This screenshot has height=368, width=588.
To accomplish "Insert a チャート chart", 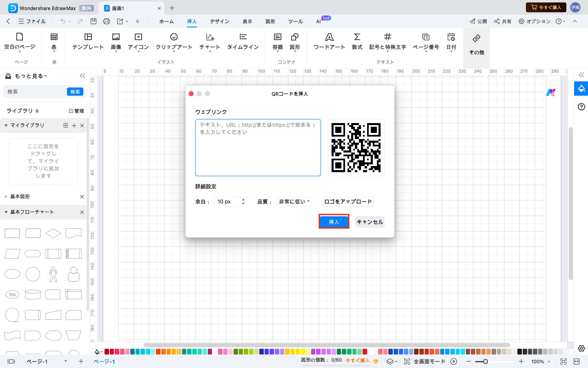I will point(210,42).
